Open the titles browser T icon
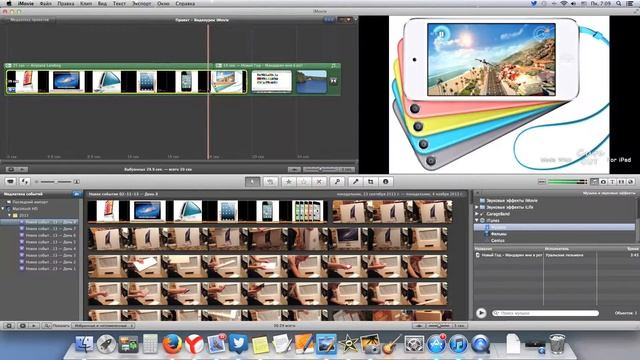Screen dimensions: 640x360 (x=612, y=182)
